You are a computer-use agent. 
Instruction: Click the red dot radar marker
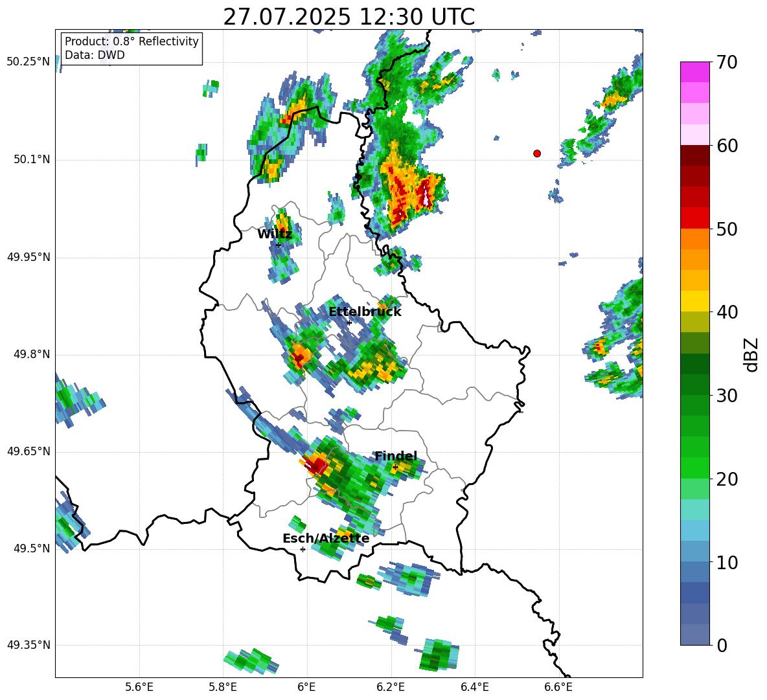tap(537, 153)
